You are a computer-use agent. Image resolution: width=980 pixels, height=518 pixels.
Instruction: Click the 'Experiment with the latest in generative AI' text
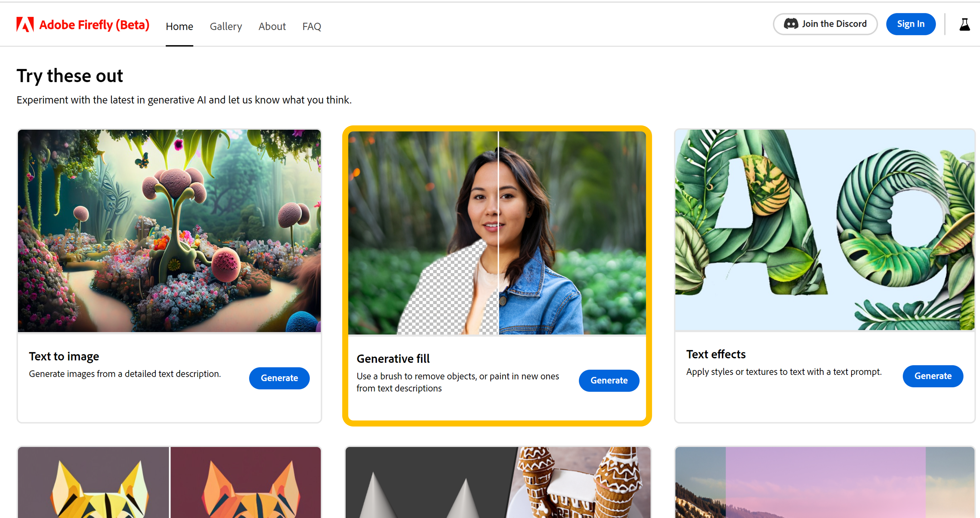(184, 100)
